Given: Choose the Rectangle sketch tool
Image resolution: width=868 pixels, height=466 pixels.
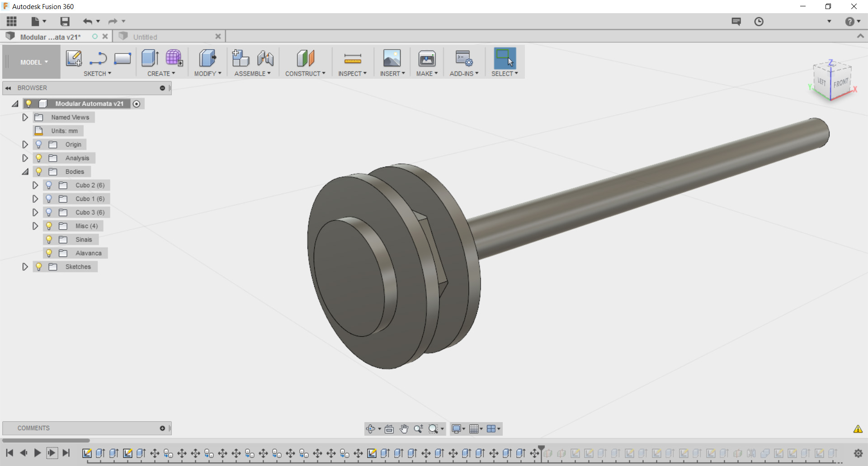Looking at the screenshot, I should coord(123,58).
